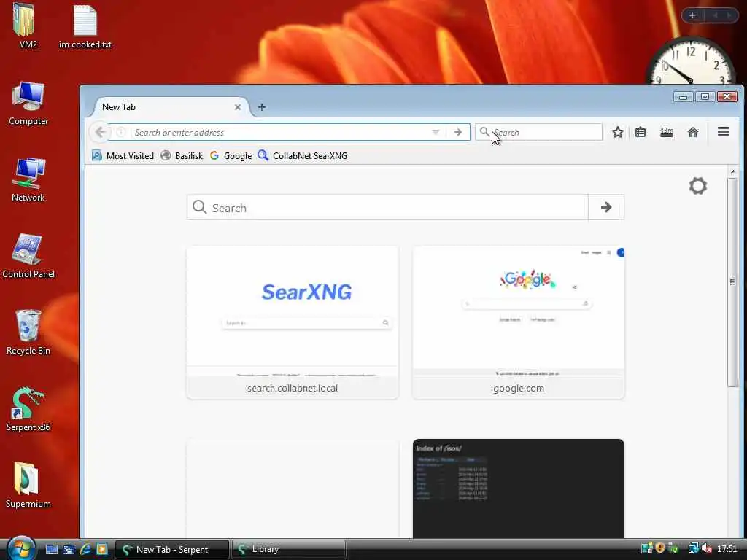Click the muted volume tray icon

706,548
